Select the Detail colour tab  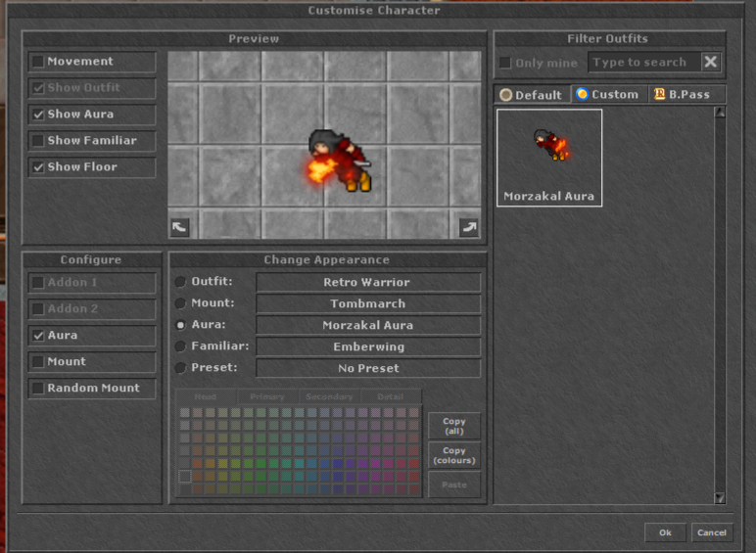tap(391, 397)
